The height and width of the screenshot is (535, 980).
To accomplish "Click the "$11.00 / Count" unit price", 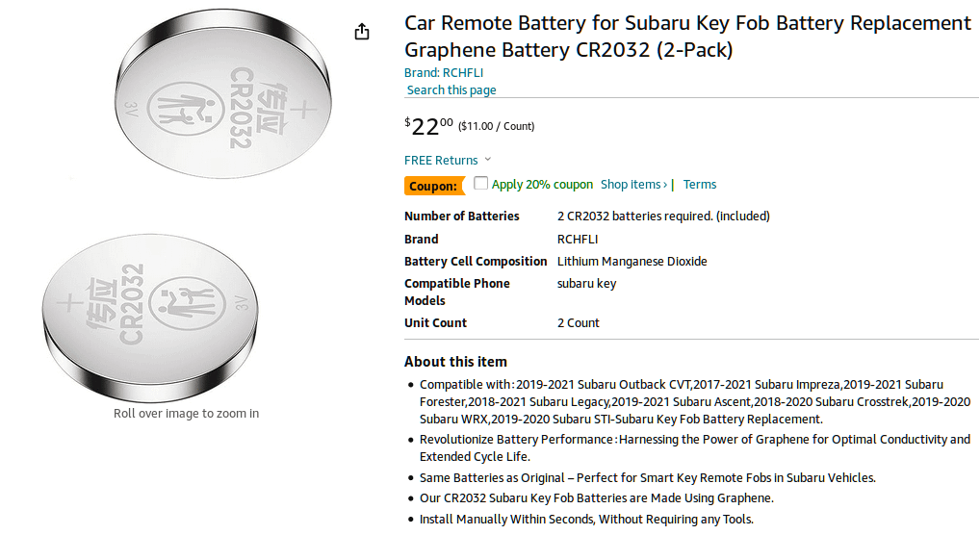I will 496,126.
